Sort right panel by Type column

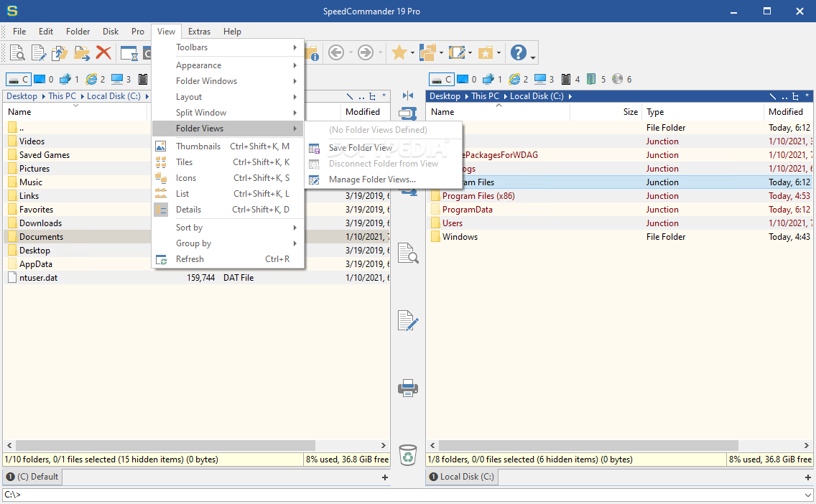pos(703,112)
